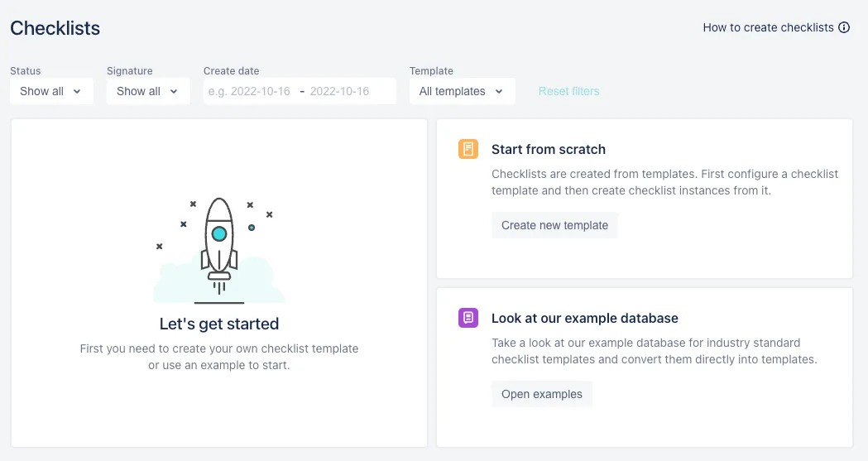The height and width of the screenshot is (461, 868).
Task: Open the Status Show all dropdown
Action: coord(51,91)
